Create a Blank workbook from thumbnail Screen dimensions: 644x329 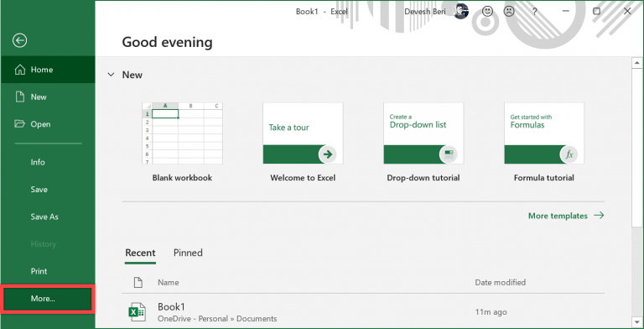pyautogui.click(x=182, y=133)
